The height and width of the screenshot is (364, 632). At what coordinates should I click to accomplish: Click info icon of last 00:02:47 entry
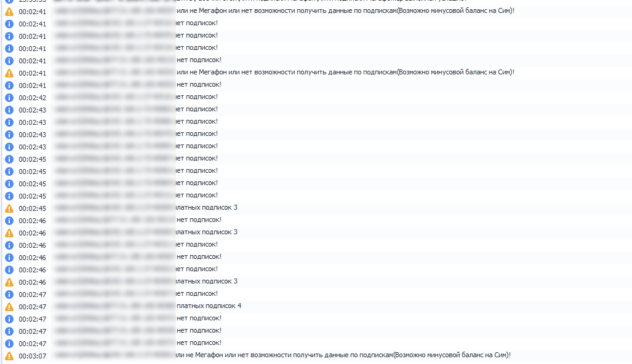click(x=9, y=344)
